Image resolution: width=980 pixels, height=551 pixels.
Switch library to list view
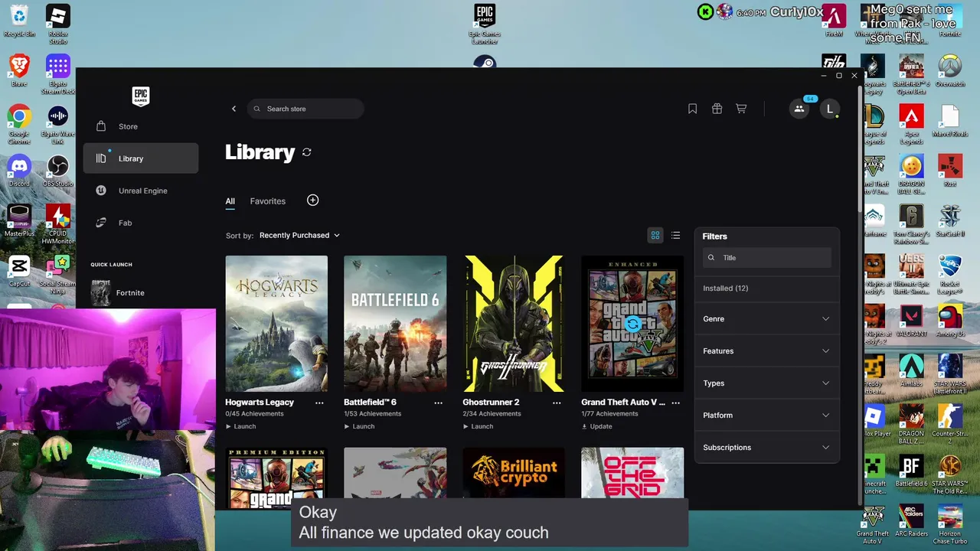(x=675, y=235)
